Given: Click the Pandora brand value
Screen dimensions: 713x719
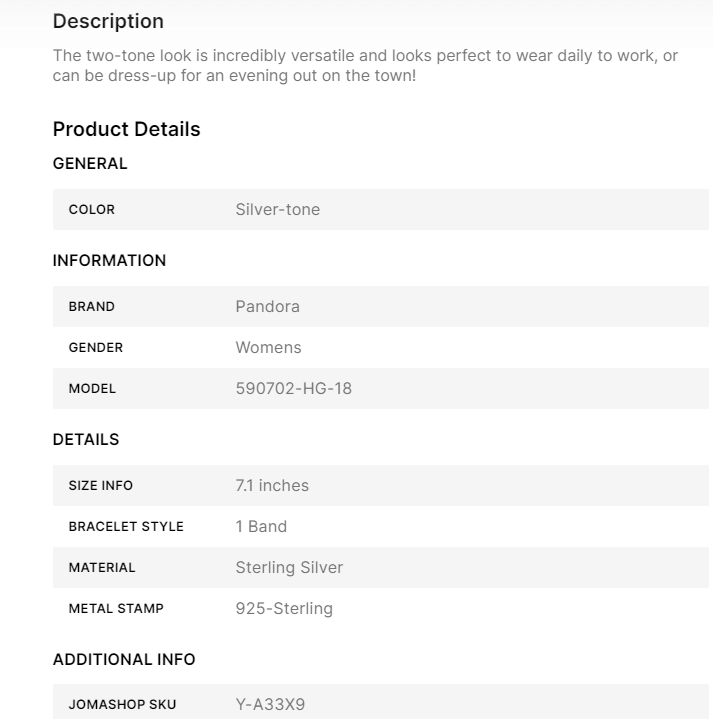Looking at the screenshot, I should (267, 307).
